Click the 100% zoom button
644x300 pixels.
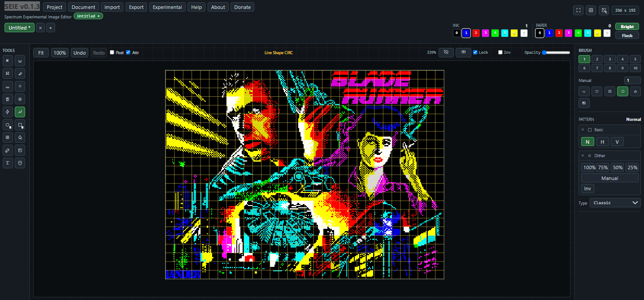[60, 53]
